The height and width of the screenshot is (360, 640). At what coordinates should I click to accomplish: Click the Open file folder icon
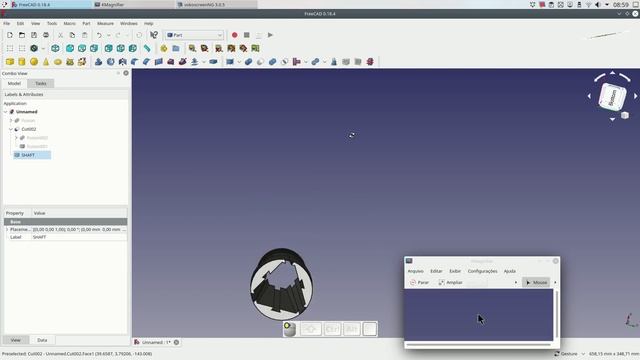coord(22,35)
